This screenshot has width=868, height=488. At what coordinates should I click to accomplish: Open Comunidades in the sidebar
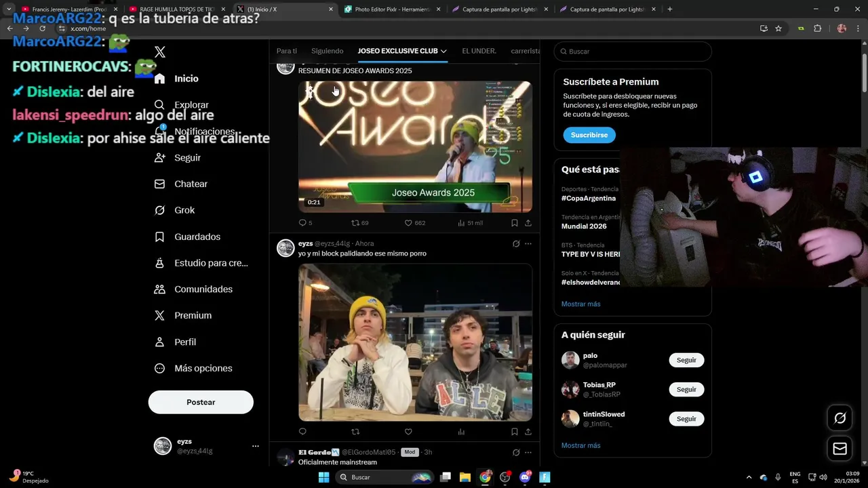[x=193, y=289]
